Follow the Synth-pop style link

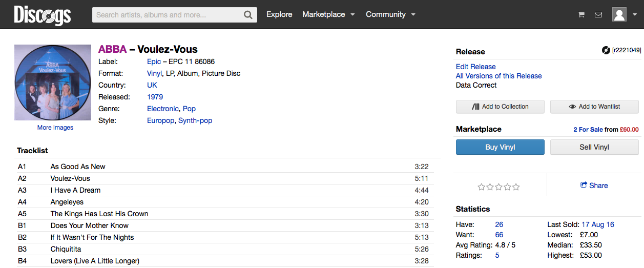(195, 120)
